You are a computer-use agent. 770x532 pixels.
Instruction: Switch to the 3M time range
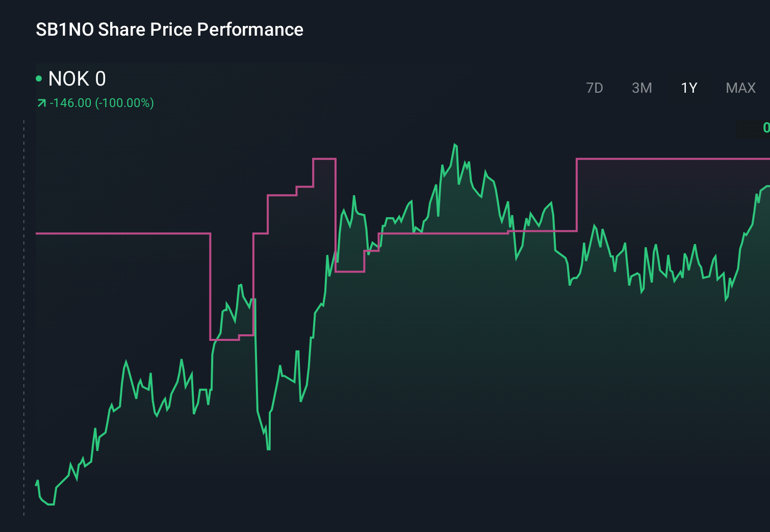pos(642,88)
